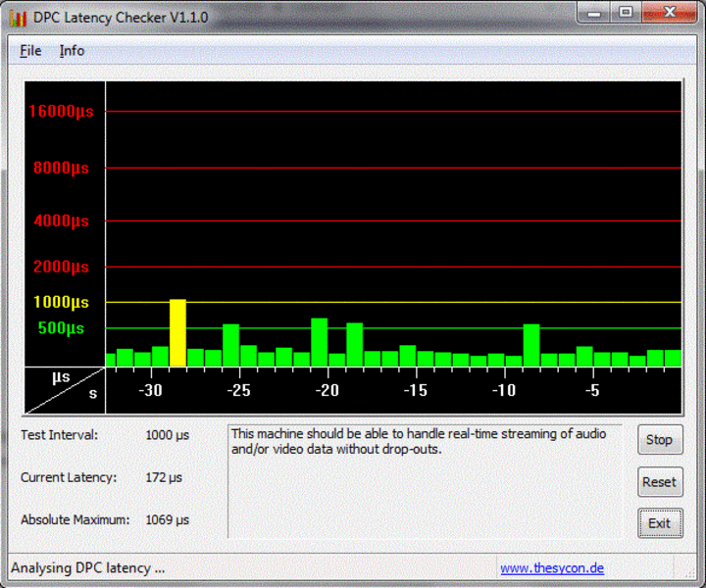Click the 8000µs axis label
This screenshot has height=588, width=706.
coord(61,169)
